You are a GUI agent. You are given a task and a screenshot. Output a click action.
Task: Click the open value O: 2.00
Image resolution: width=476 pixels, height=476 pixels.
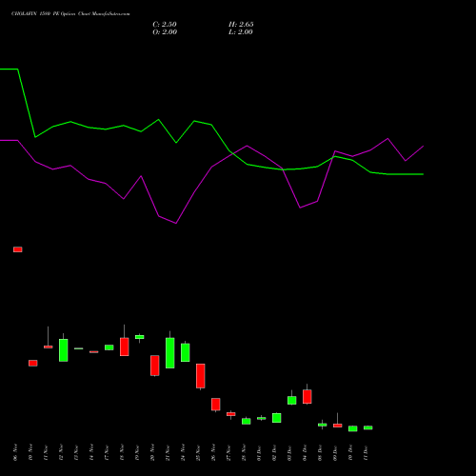point(165,32)
